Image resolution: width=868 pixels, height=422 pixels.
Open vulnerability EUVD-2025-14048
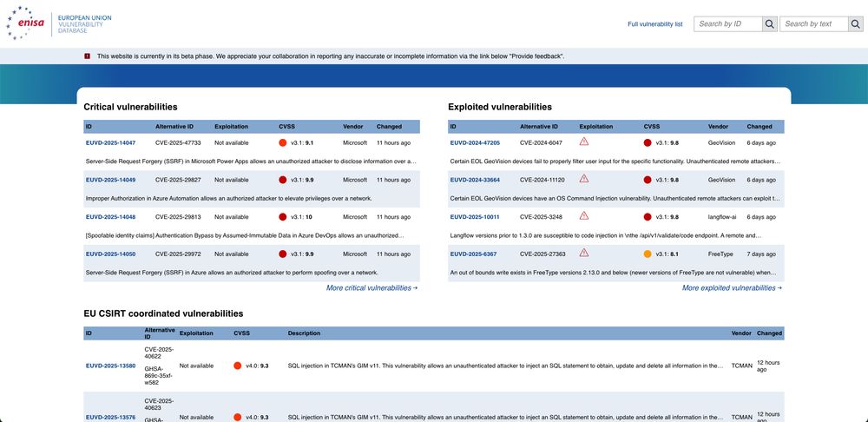point(110,217)
